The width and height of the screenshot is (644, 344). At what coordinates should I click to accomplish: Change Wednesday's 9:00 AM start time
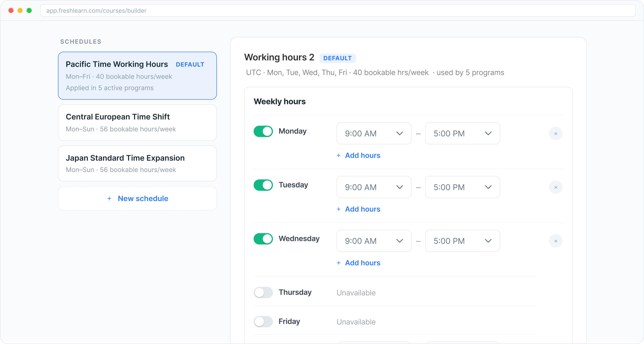(374, 241)
